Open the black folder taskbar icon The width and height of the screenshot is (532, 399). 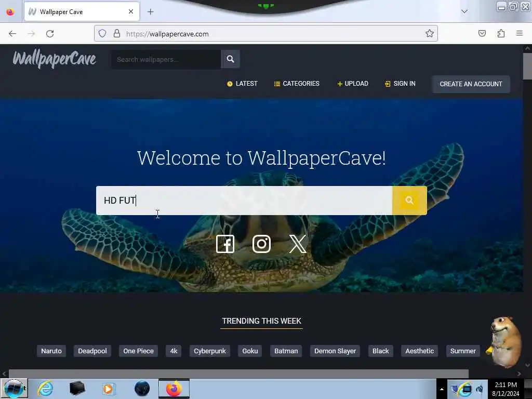coord(77,389)
